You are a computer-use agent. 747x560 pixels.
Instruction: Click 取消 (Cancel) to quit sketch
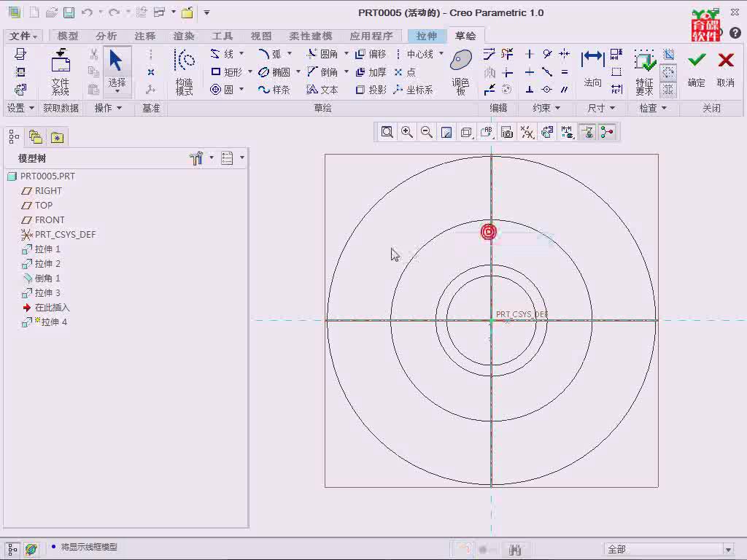coord(726,69)
